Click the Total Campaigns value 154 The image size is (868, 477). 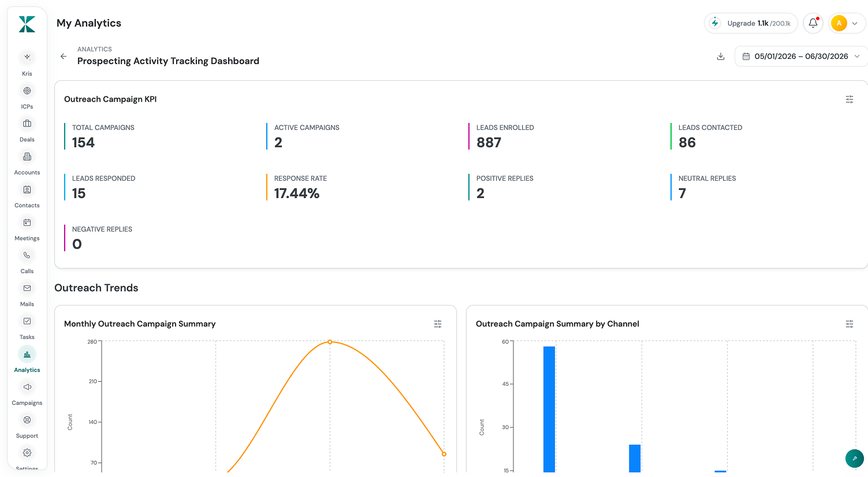pos(83,143)
